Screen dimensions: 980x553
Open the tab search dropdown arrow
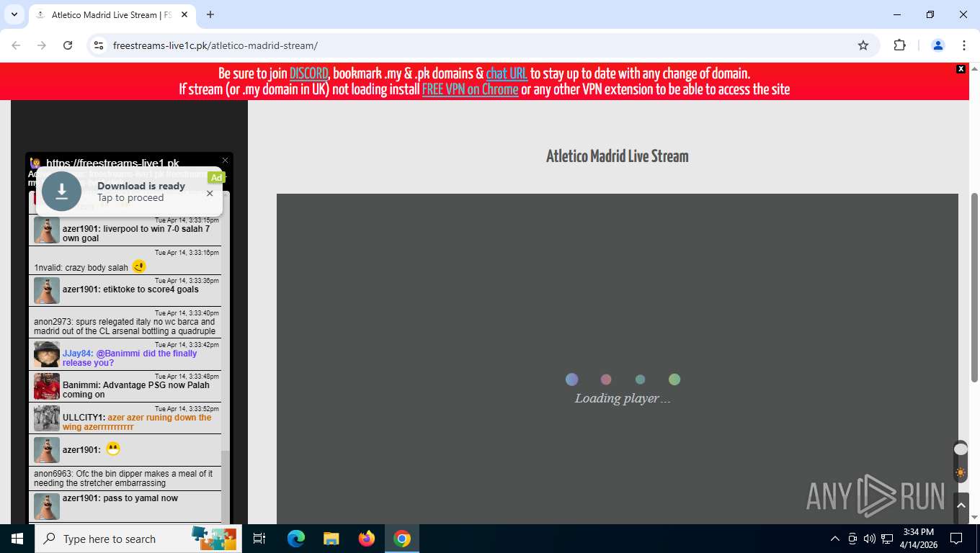click(x=14, y=14)
